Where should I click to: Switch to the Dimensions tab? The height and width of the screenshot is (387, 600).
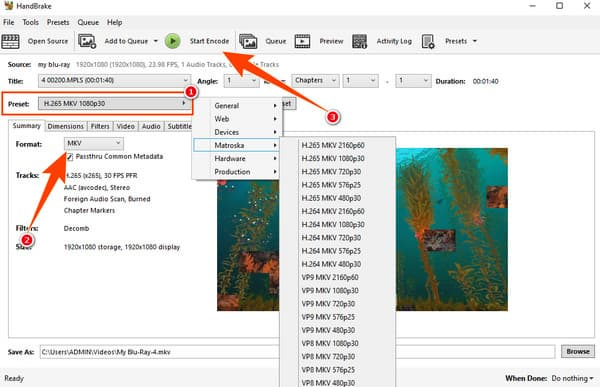(65, 126)
